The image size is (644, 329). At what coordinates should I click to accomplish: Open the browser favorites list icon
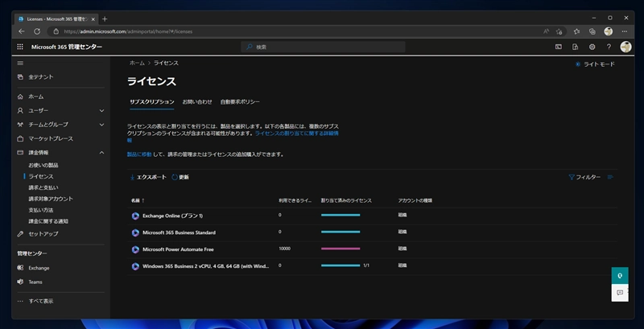(x=576, y=31)
